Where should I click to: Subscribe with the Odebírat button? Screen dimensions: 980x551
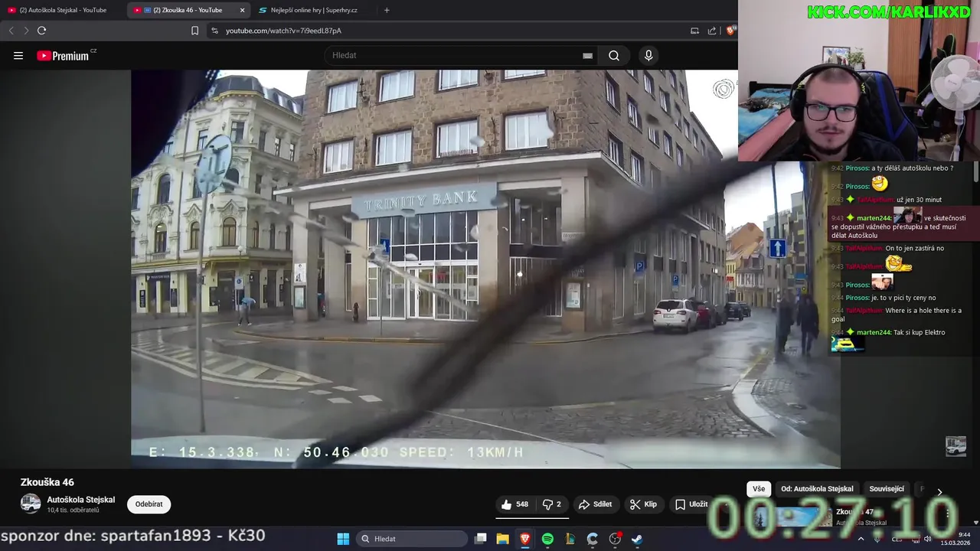point(149,504)
